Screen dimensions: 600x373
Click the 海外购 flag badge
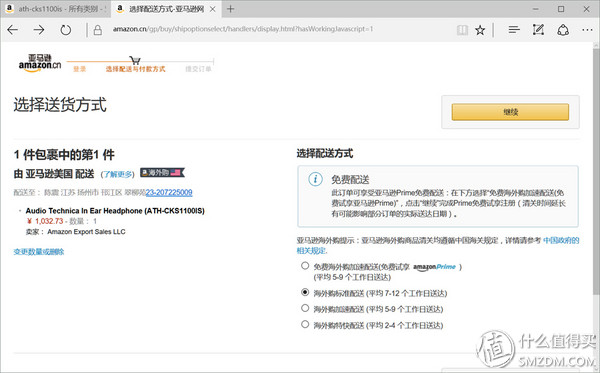click(162, 173)
